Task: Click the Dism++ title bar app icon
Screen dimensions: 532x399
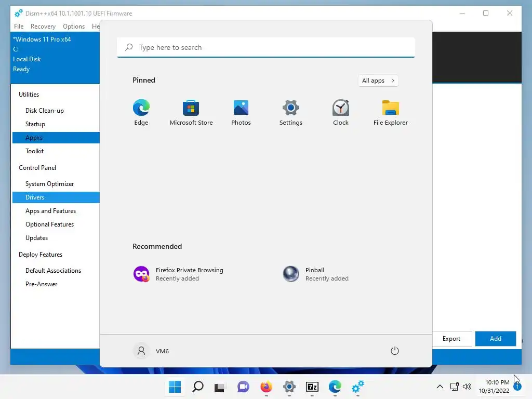Action: pos(19,13)
